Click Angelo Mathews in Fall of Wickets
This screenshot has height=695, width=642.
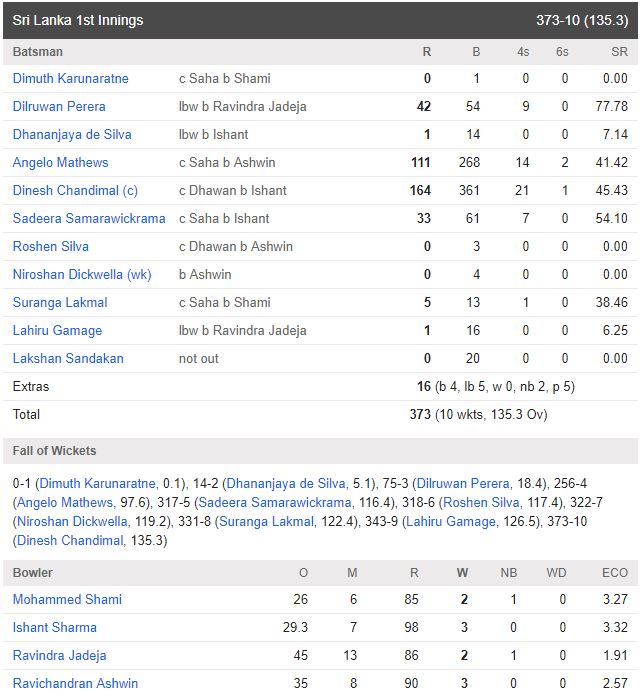[x=65, y=502]
